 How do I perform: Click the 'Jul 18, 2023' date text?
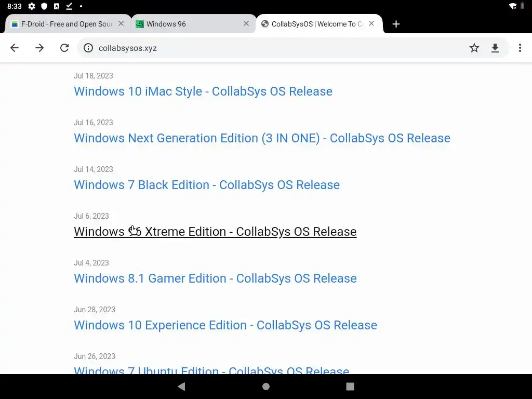[94, 76]
